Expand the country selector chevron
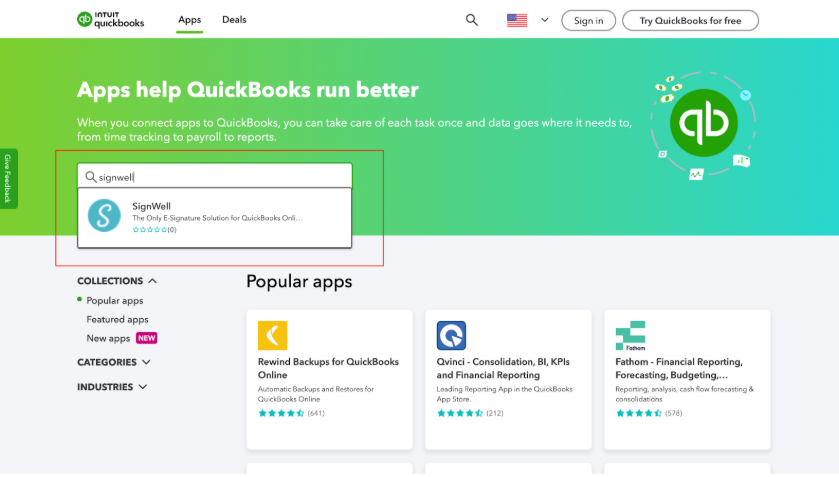The width and height of the screenshot is (839, 477). pos(545,20)
